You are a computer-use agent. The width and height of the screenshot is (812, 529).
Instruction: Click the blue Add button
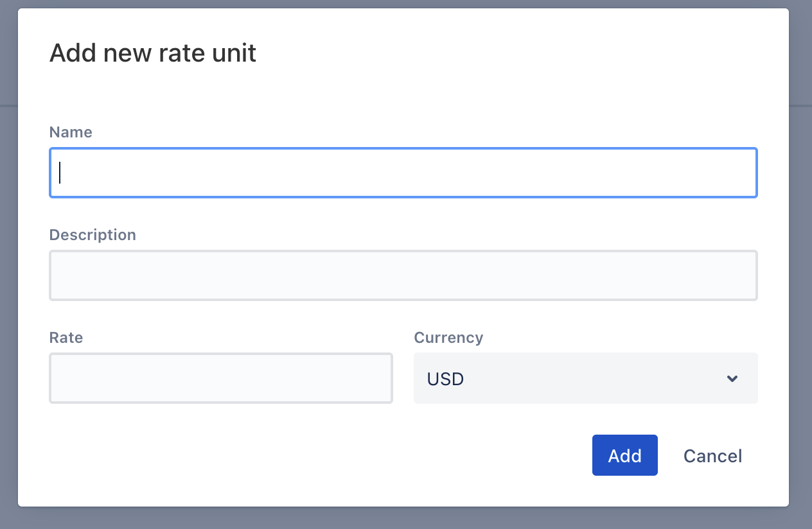[x=625, y=455]
